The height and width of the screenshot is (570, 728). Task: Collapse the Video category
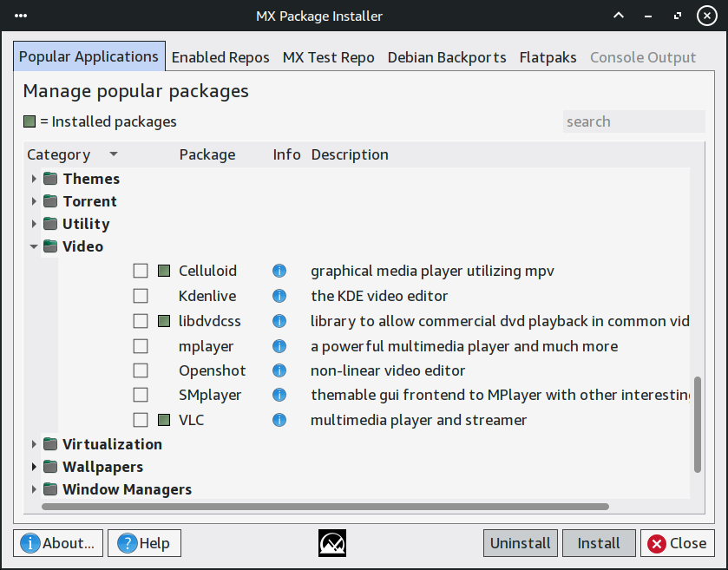(34, 246)
